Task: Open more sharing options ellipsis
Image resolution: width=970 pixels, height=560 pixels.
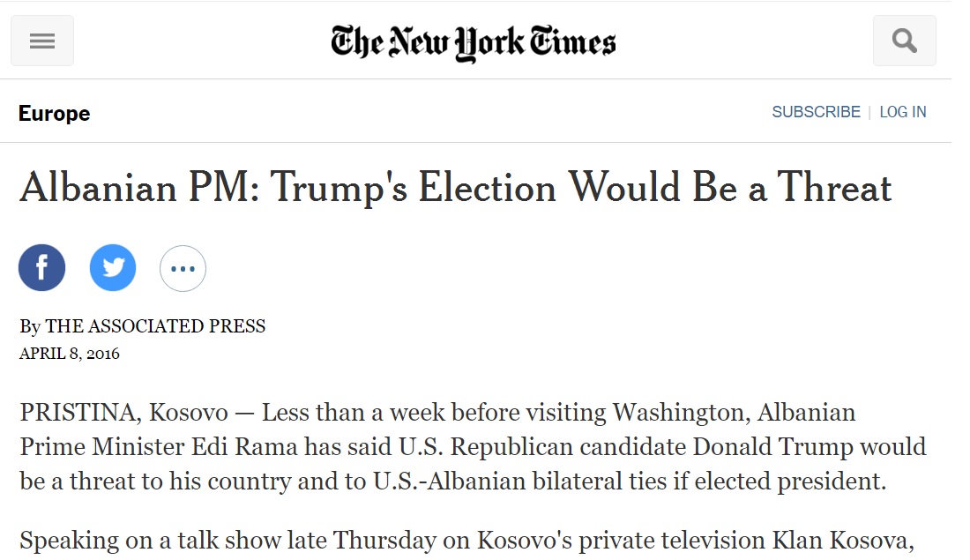Action: (183, 268)
